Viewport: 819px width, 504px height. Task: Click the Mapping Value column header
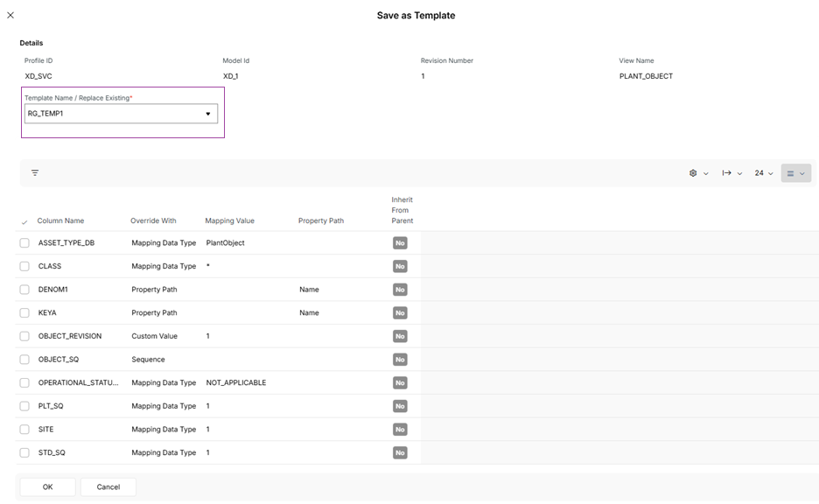click(229, 221)
